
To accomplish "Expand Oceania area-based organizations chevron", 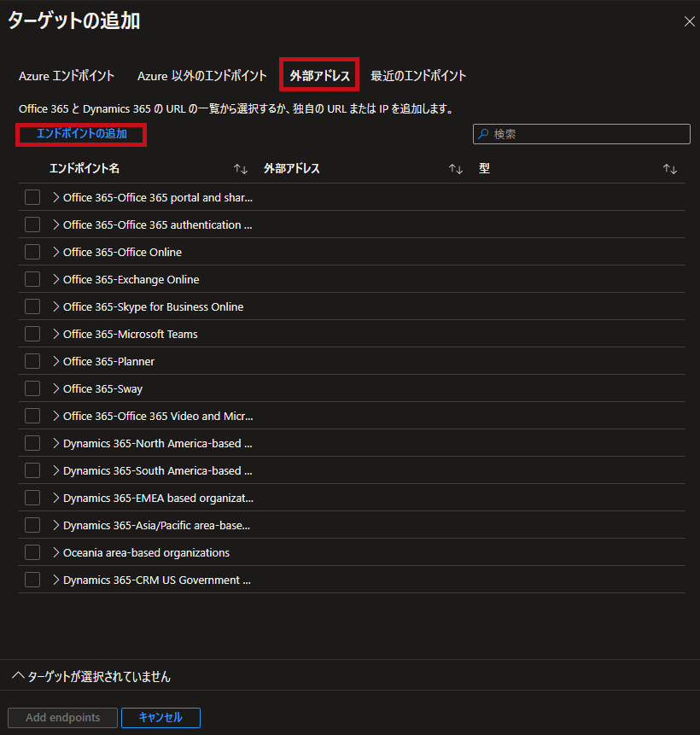I will 55,552.
